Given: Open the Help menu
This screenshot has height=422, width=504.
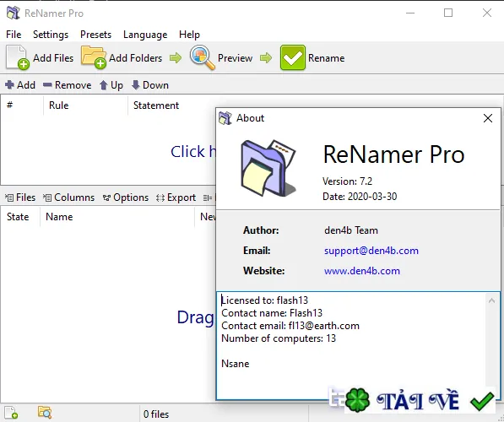Looking at the screenshot, I should [189, 35].
